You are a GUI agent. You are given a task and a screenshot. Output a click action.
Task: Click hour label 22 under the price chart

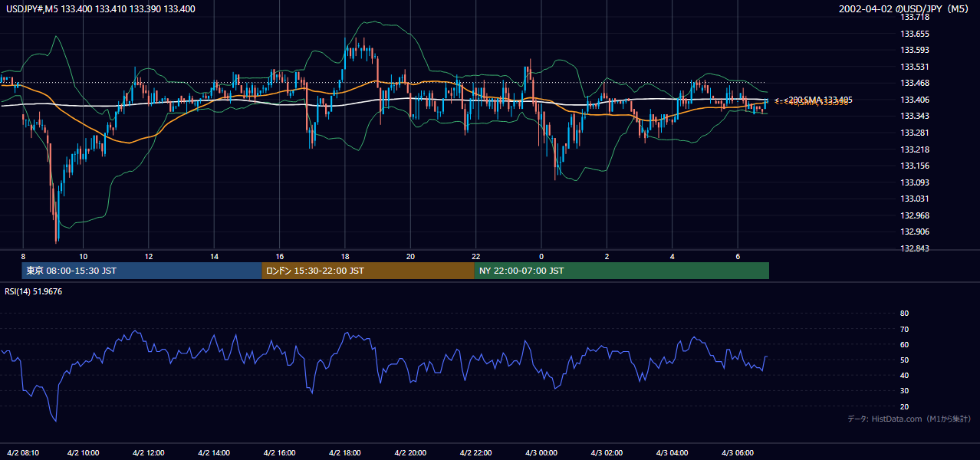pos(476,256)
